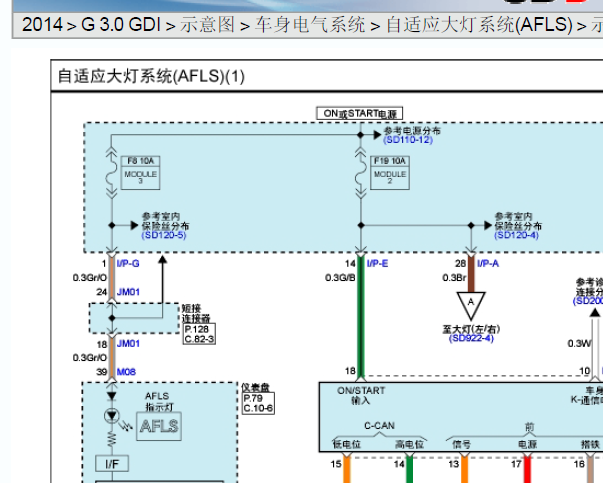Click the 0.3Br wire label
The width and height of the screenshot is (603, 483).
tap(454, 278)
